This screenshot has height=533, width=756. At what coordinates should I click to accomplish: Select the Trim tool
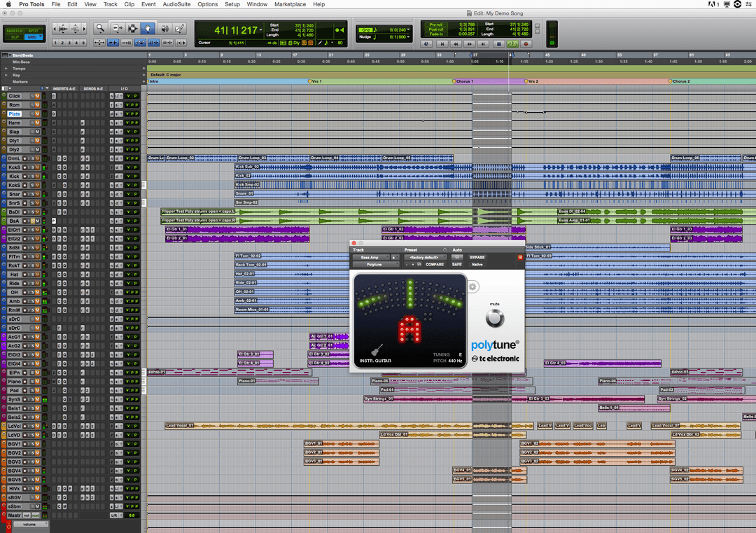118,29
